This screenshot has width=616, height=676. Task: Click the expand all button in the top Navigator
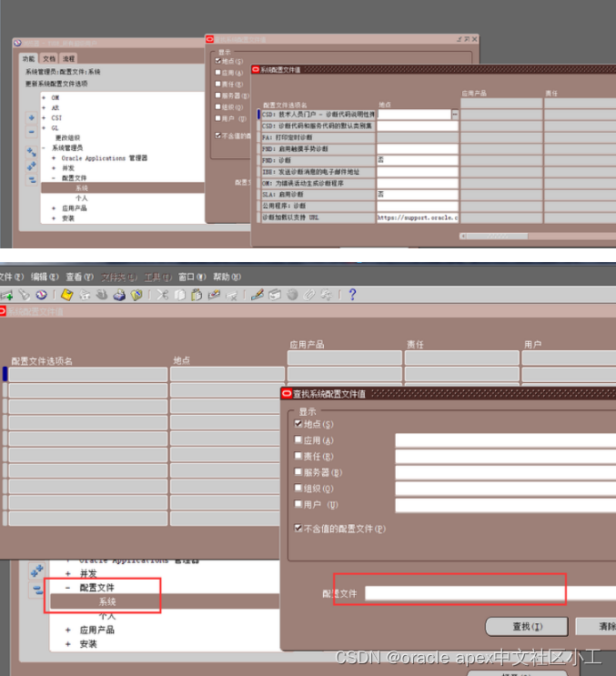(x=32, y=166)
